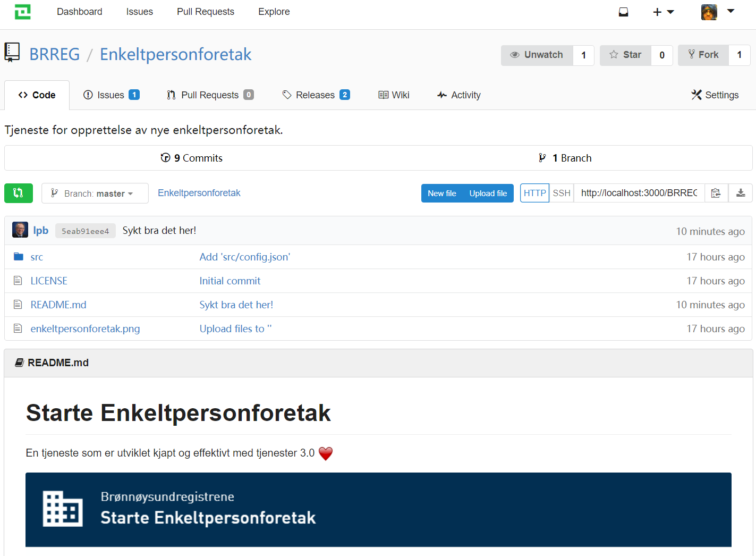Open commit "Add 'src/config.json'"
The width and height of the screenshot is (756, 556).
245,257
